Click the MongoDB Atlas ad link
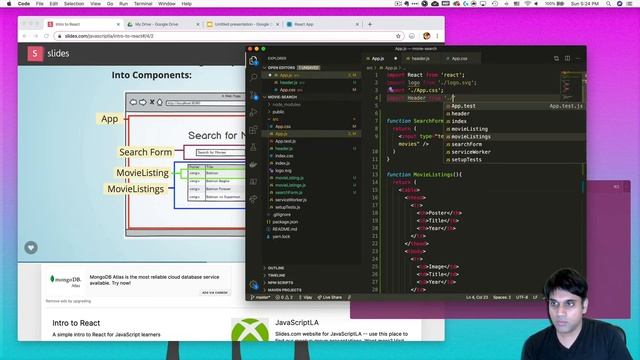 pos(154,280)
